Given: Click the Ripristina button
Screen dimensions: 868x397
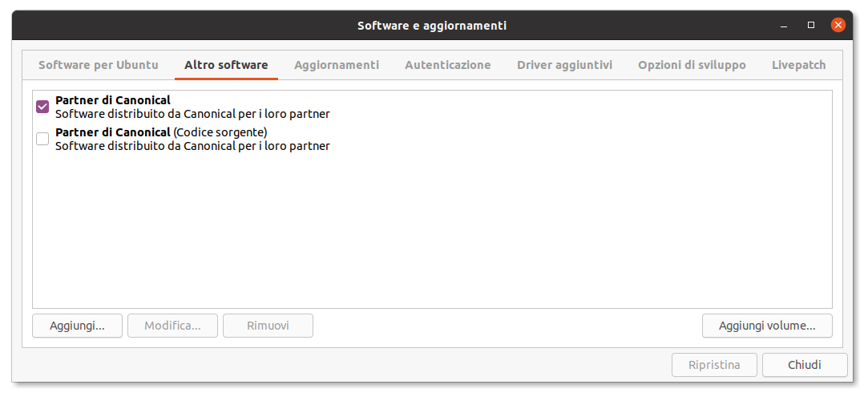Looking at the screenshot, I should [714, 365].
